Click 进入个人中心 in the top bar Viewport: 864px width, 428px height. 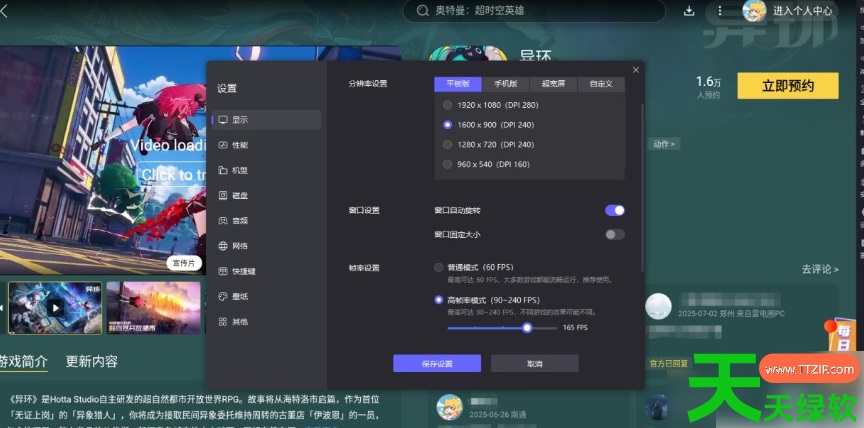tap(802, 10)
